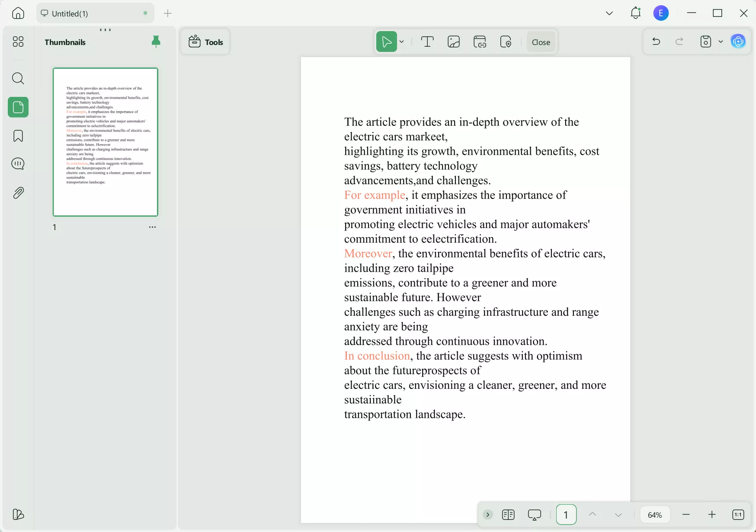Screen dimensions: 756x532
Task: Open the Attachments panel
Action: point(18,192)
